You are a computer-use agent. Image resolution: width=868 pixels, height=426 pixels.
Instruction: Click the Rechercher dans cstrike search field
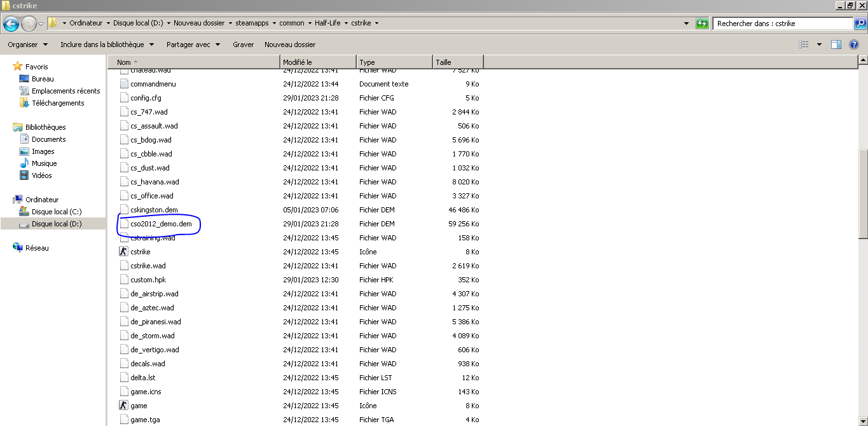(x=781, y=24)
